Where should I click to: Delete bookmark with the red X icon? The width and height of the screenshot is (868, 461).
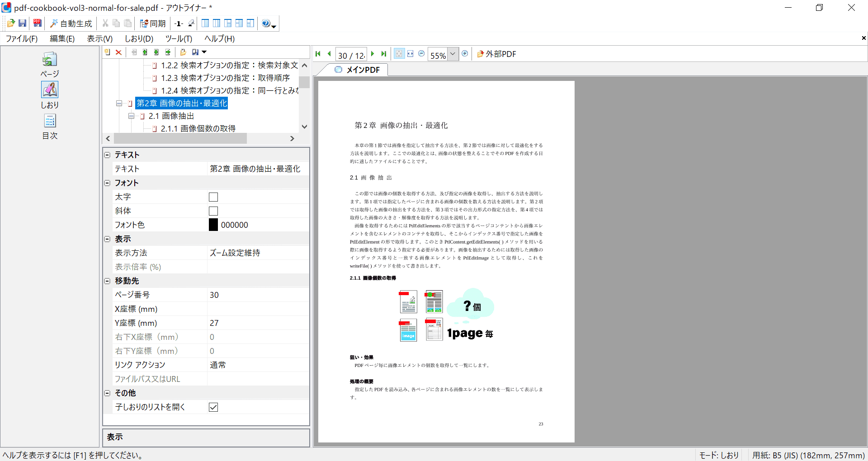point(118,52)
